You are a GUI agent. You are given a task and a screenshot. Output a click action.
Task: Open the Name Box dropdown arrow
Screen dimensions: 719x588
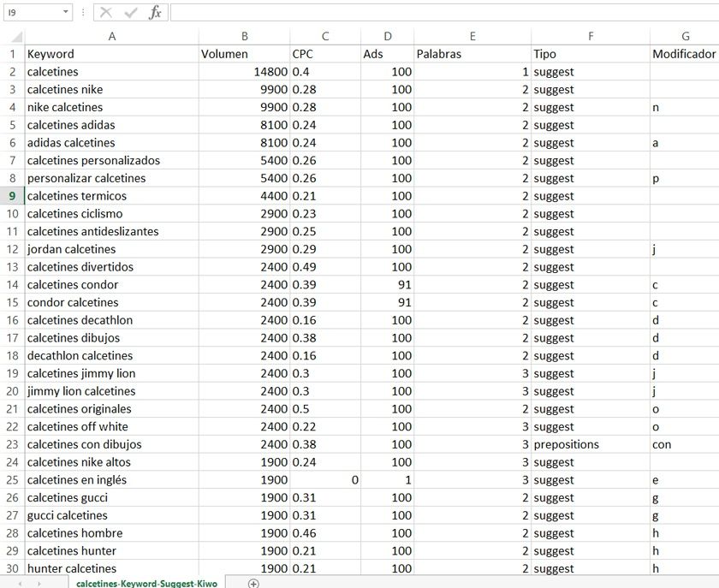66,12
